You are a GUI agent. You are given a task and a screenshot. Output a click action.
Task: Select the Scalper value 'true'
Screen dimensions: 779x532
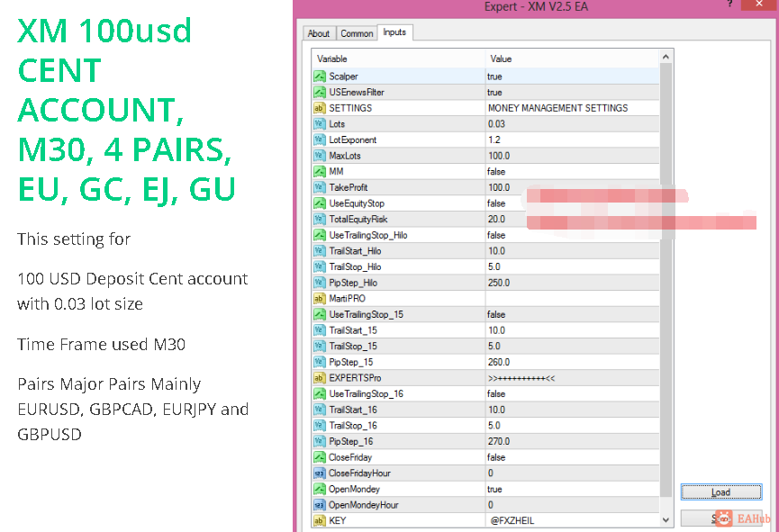pyautogui.click(x=494, y=77)
